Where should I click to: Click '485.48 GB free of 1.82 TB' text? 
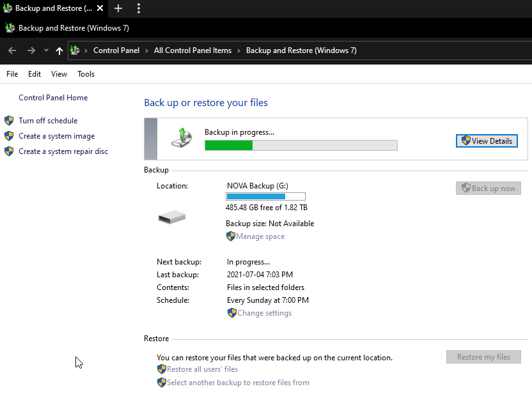[267, 208]
